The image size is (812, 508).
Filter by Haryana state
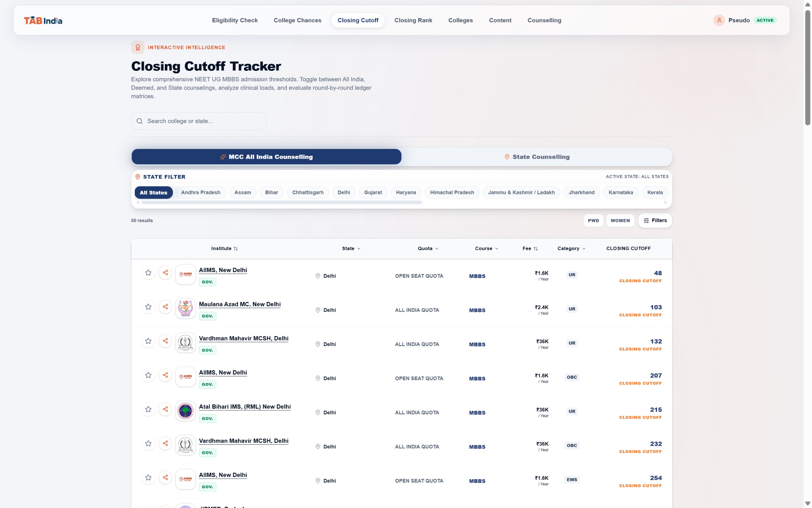pos(406,192)
